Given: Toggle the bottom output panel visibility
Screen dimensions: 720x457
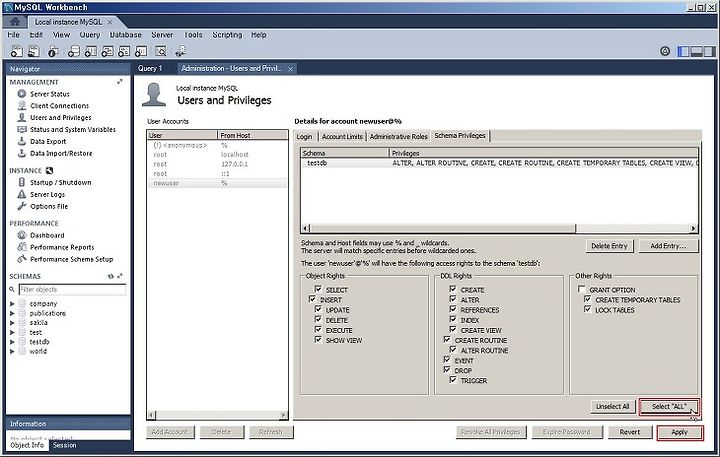Looking at the screenshot, I should [x=697, y=51].
